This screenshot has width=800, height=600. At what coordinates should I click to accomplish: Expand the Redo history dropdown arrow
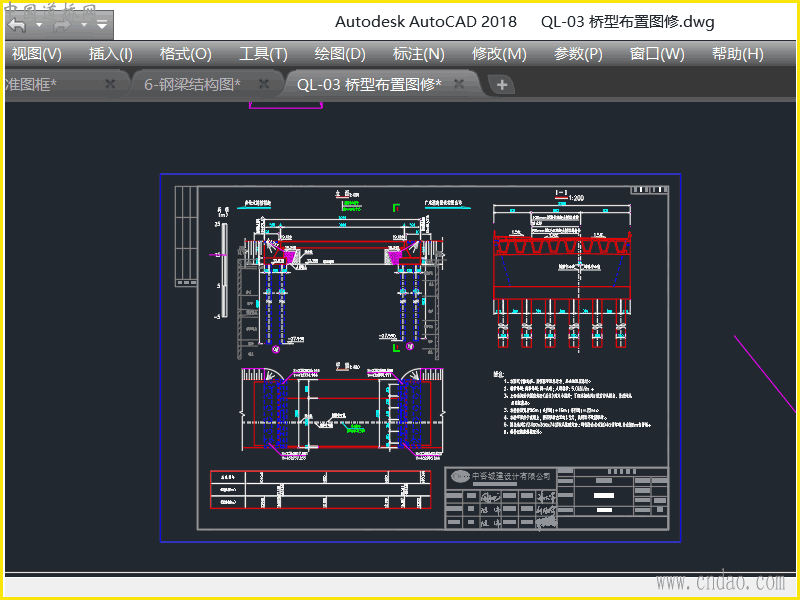click(x=84, y=24)
